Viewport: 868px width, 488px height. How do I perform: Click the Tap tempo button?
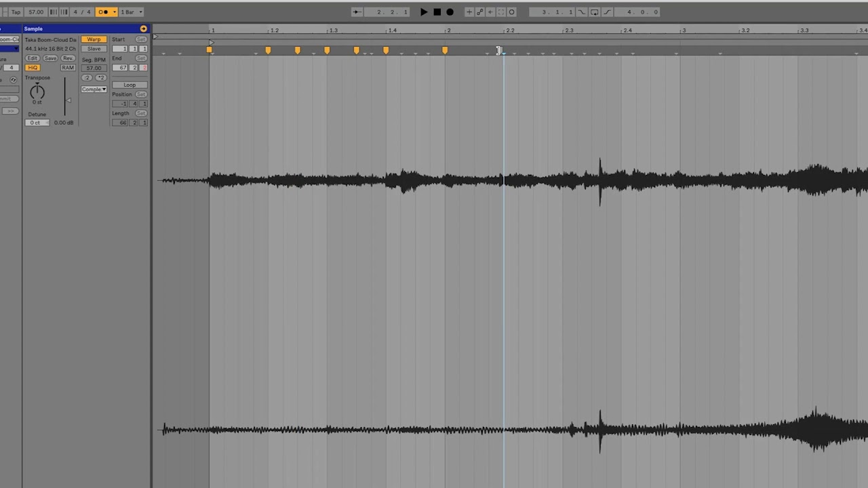tap(16, 12)
